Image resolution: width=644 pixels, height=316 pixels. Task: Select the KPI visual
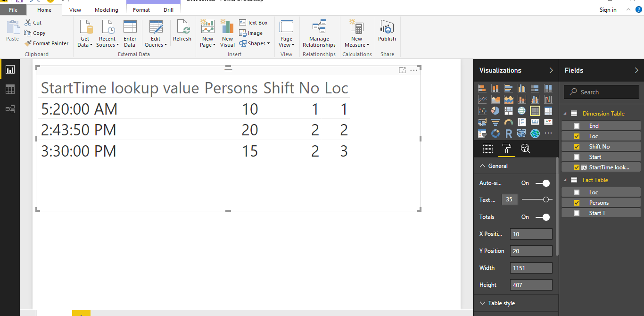(x=548, y=122)
